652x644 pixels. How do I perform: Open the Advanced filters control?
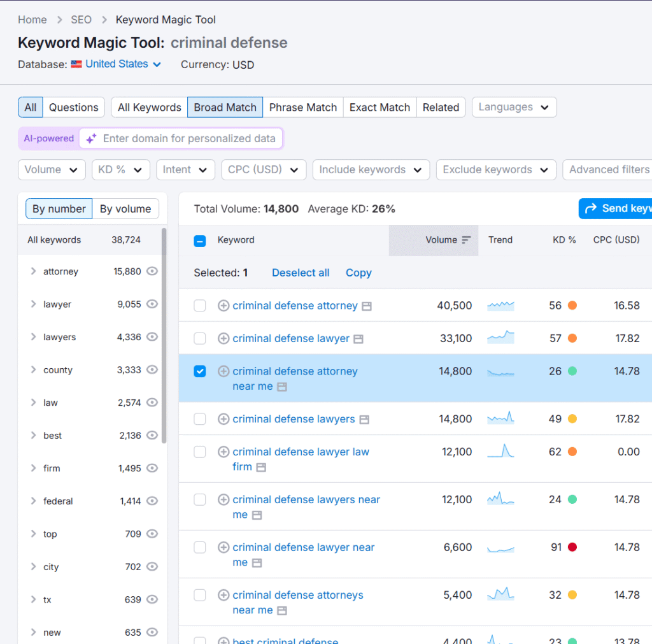tap(607, 169)
